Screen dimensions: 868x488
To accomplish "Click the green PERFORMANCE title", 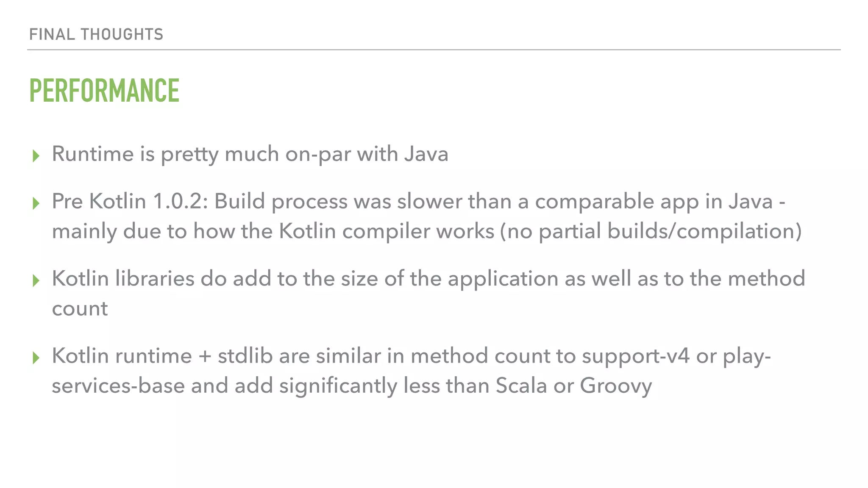I will pyautogui.click(x=104, y=91).
